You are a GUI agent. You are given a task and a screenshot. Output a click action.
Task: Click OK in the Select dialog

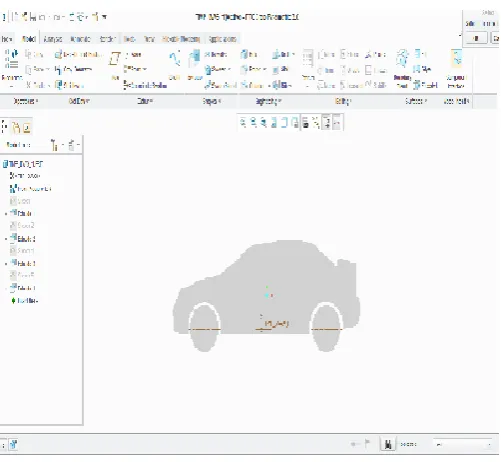(476, 39)
